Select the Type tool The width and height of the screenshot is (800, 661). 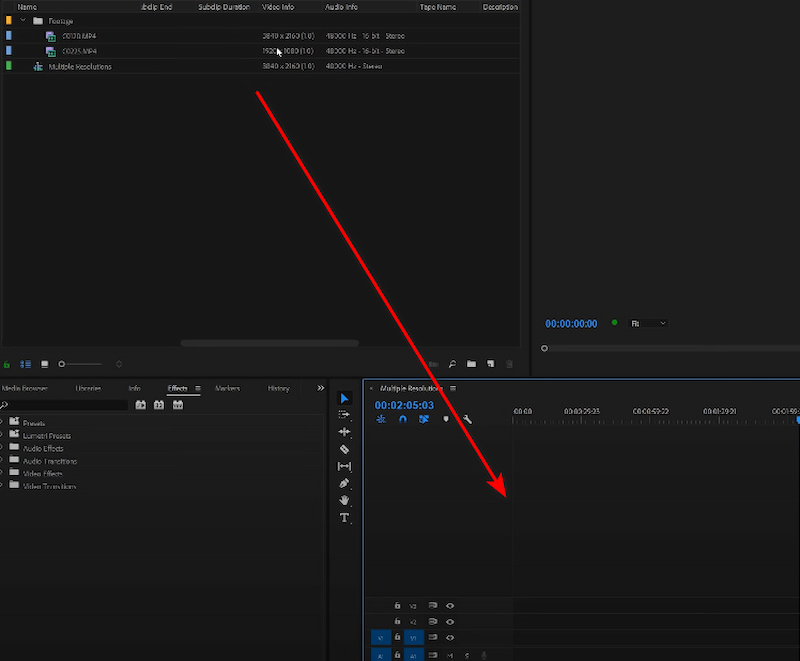point(344,518)
